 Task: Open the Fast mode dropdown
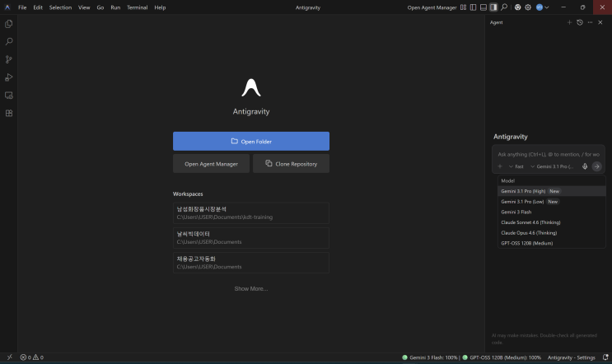point(516,166)
